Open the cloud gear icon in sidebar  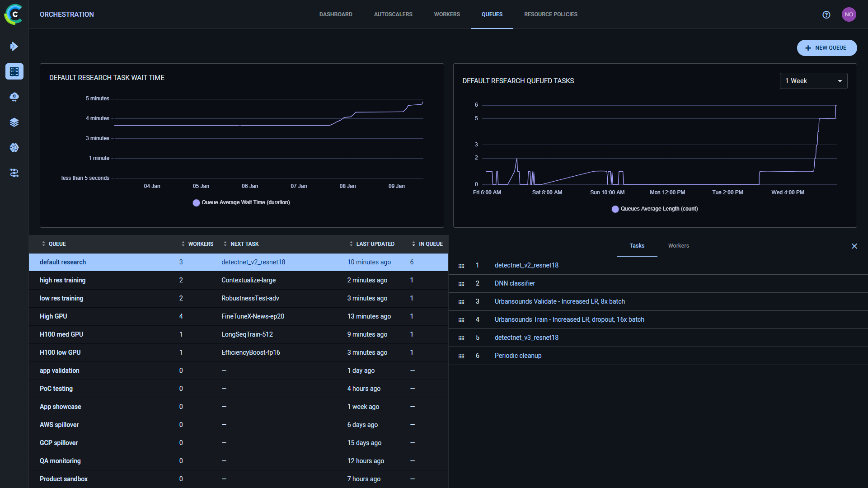click(x=14, y=97)
